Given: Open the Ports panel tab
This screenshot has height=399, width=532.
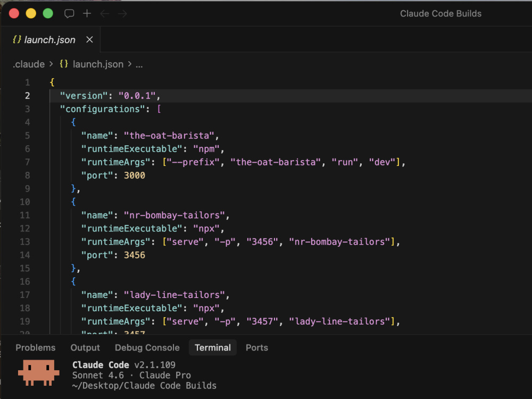Looking at the screenshot, I should pyautogui.click(x=257, y=347).
